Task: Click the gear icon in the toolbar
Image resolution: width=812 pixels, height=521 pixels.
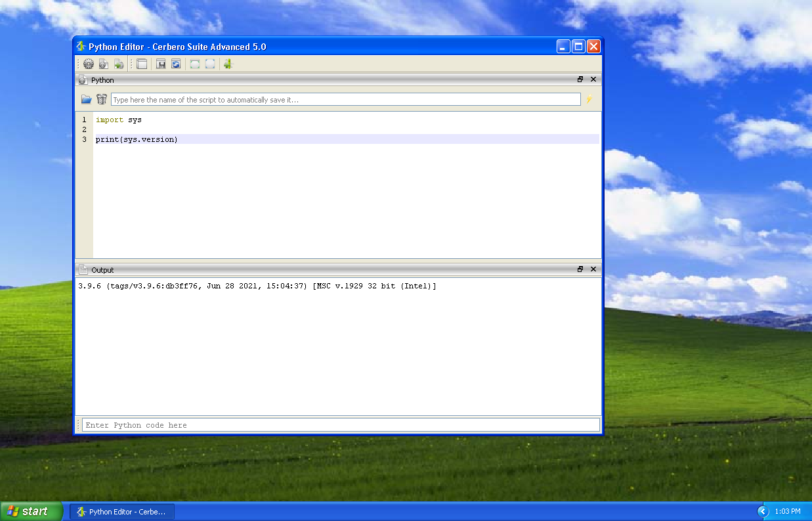Action: (89, 64)
